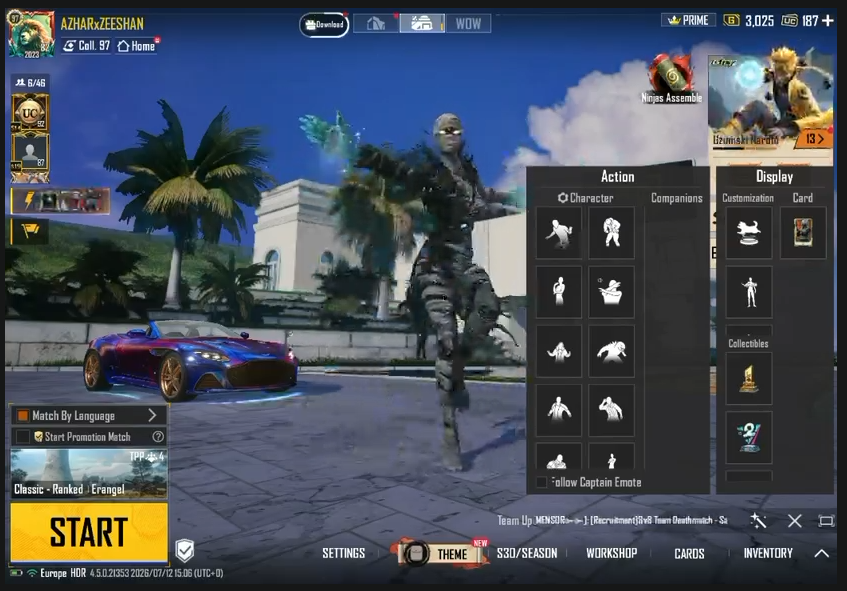Open the Team Up recruitment chat message
This screenshot has height=591, width=847.
click(x=612, y=520)
